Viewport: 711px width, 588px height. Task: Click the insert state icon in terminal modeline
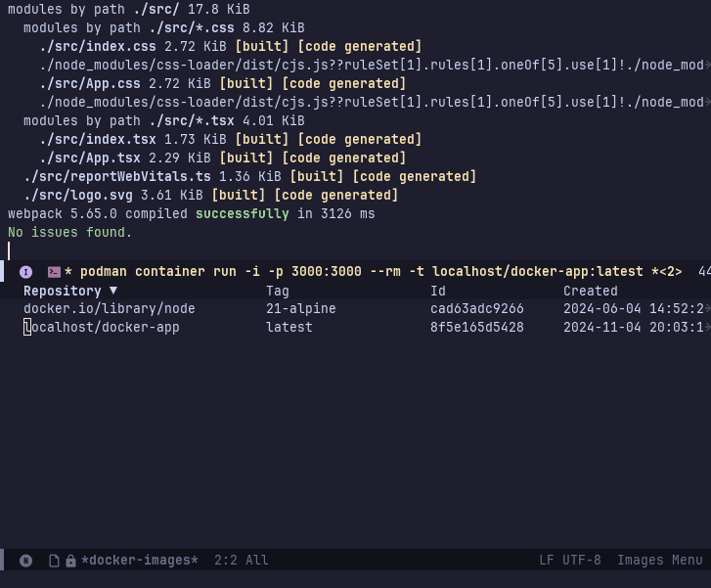click(26, 272)
